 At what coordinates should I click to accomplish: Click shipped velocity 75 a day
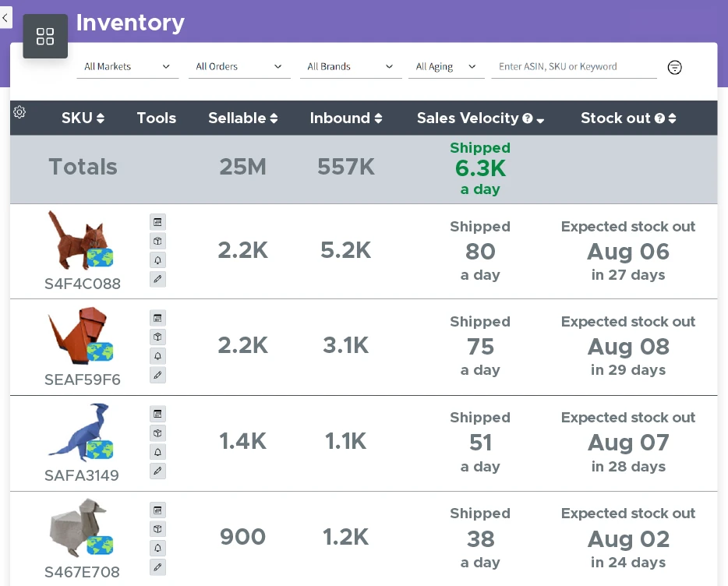[x=480, y=346]
